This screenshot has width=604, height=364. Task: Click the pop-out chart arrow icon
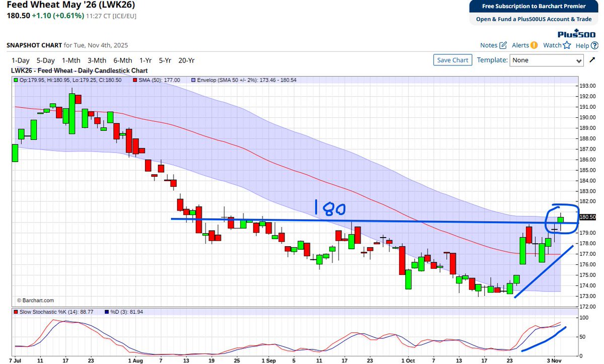click(x=592, y=60)
